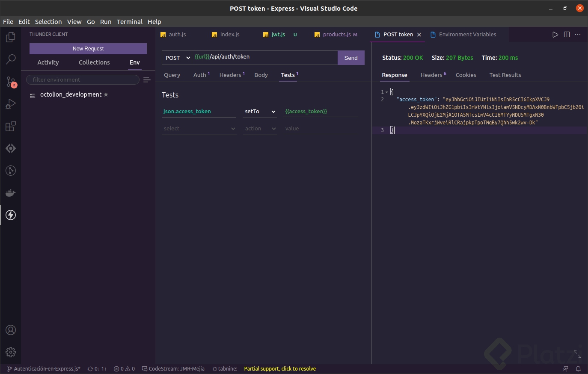Image resolution: width=588 pixels, height=374 pixels.
Task: Open the Git graph circle icon in activity bar
Action: [x=11, y=171]
